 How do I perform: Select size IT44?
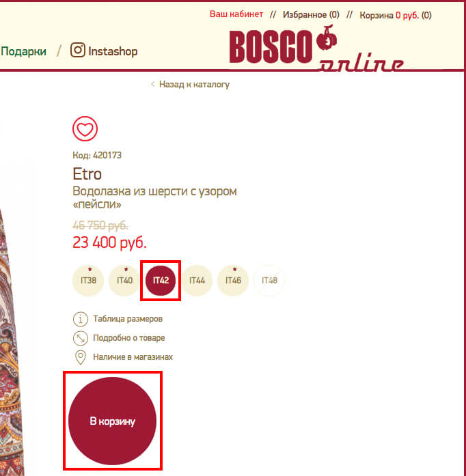click(197, 280)
